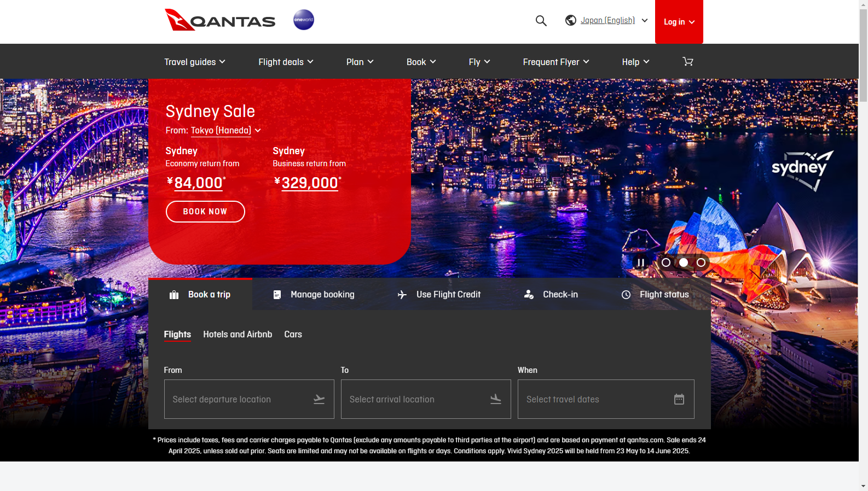The image size is (868, 491).
Task: Select the first carousel slide dot
Action: coord(666,262)
